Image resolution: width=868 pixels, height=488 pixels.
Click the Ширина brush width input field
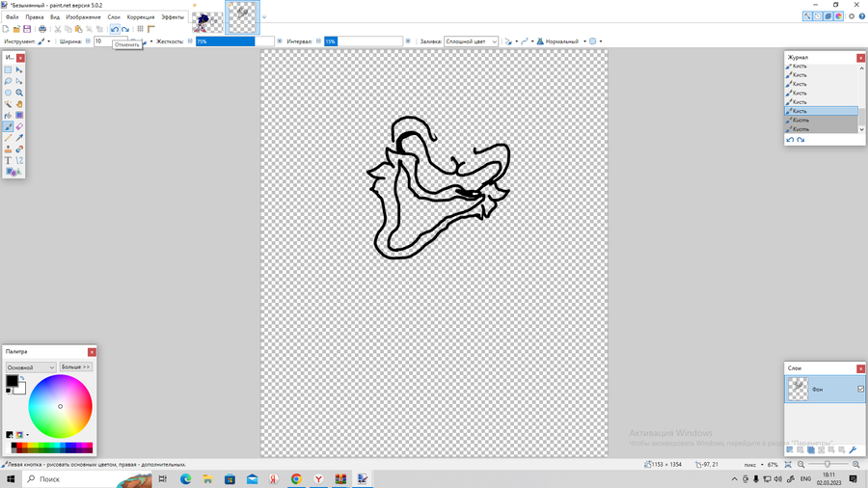tap(110, 41)
